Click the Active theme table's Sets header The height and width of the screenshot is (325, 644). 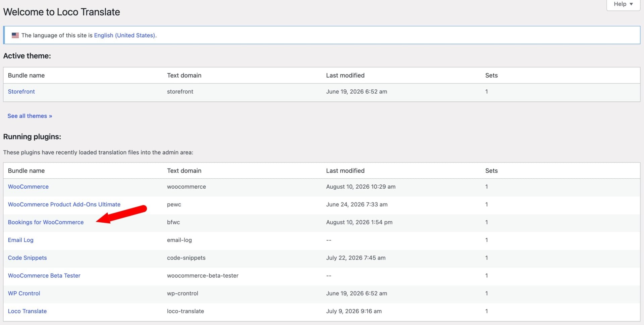pyautogui.click(x=491, y=76)
